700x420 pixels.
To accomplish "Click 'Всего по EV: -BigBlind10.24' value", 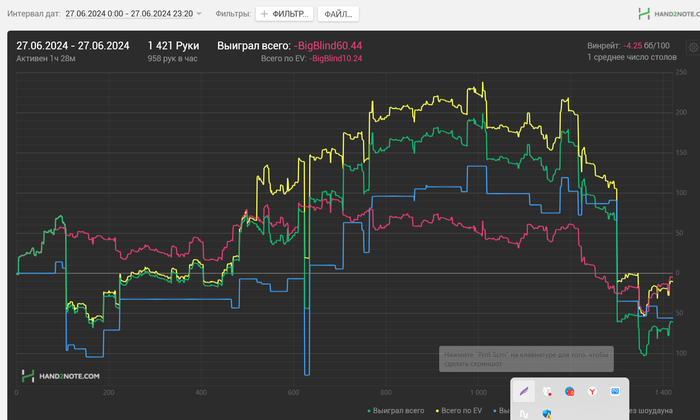I will (x=311, y=58).
